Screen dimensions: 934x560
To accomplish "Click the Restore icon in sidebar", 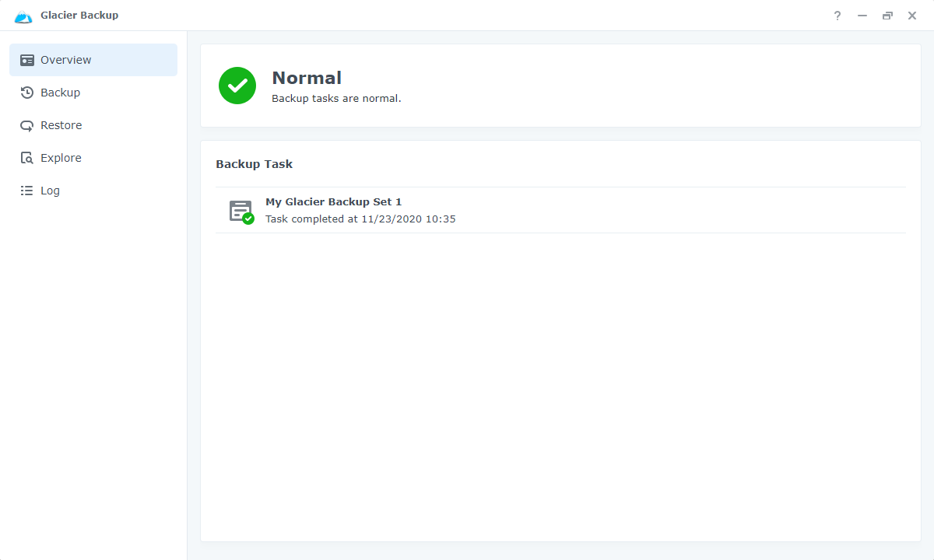I will [26, 124].
